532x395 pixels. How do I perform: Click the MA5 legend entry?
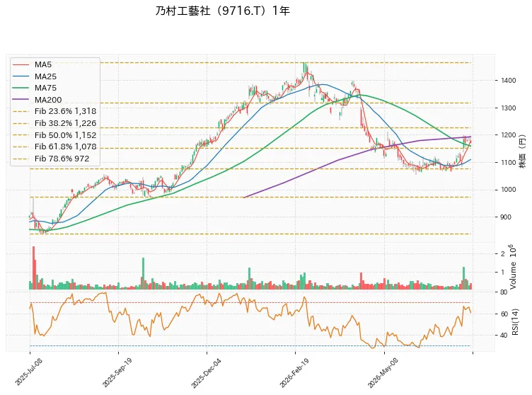point(33,64)
